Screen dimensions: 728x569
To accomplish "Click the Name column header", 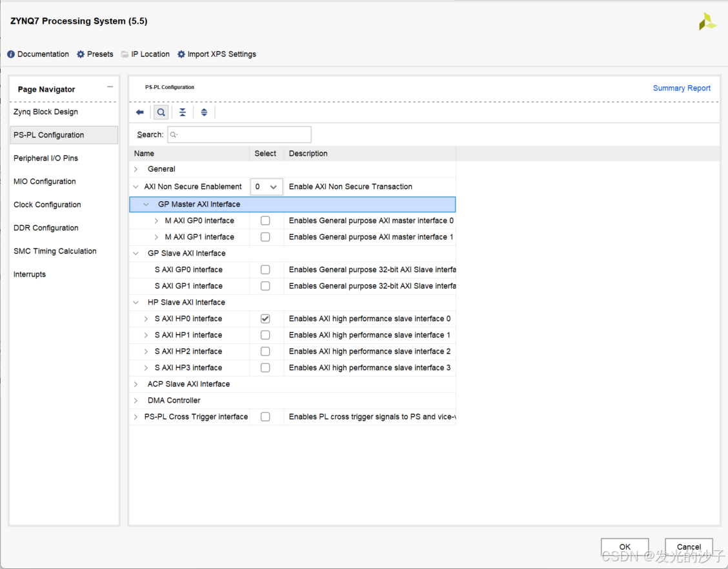I will [x=190, y=154].
